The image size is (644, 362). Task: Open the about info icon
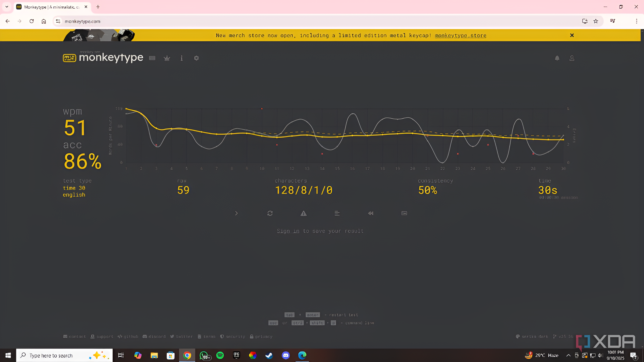pyautogui.click(x=182, y=58)
